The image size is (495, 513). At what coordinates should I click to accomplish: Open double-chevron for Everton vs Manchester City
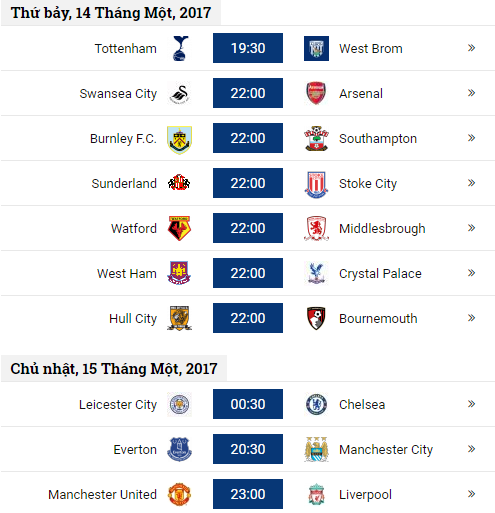pyautogui.click(x=471, y=449)
